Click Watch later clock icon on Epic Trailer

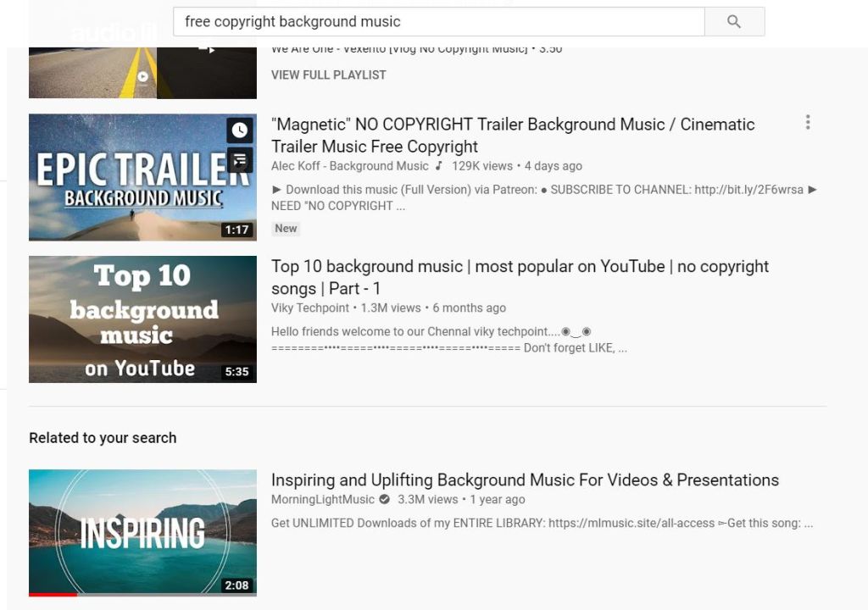point(240,130)
